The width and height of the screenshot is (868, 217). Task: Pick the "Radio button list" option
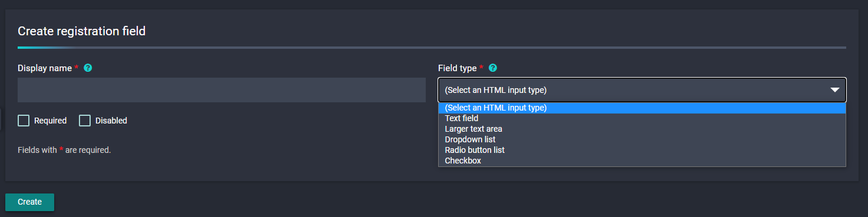point(642,150)
